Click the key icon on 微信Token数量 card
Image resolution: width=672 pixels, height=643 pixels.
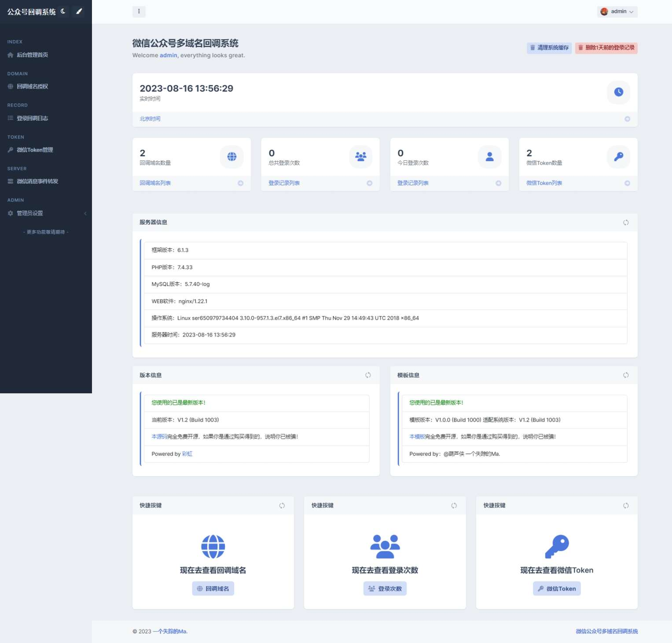(x=618, y=156)
